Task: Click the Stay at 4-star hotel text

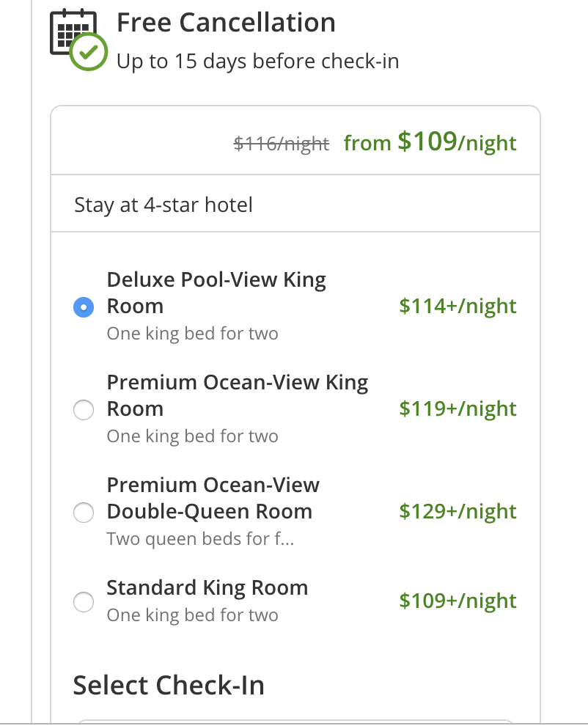Action: tap(163, 205)
